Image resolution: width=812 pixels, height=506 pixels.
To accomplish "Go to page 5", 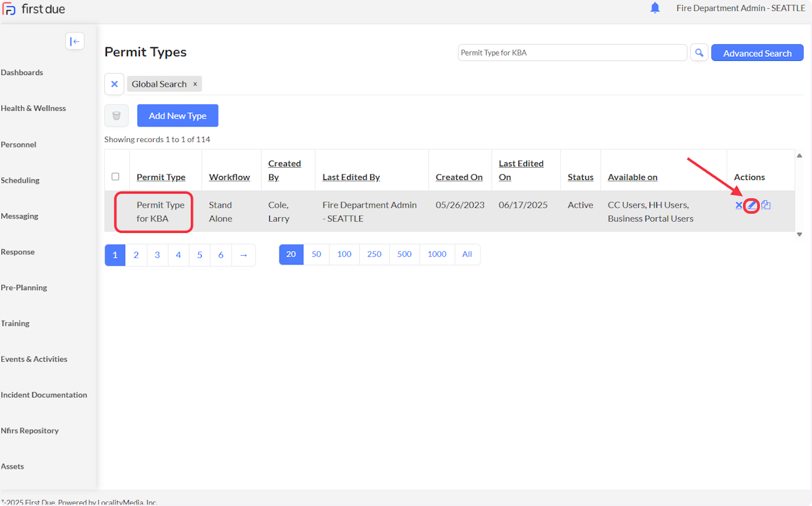I will (x=200, y=254).
